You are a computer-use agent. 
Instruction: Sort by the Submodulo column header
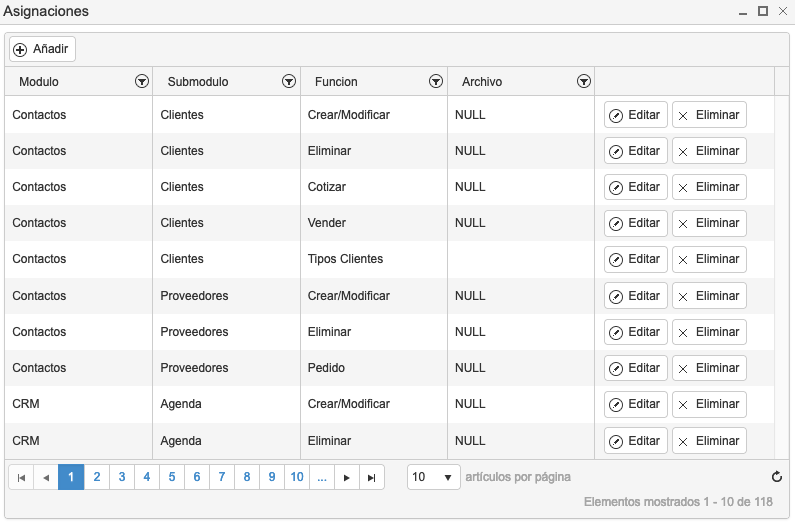198,82
